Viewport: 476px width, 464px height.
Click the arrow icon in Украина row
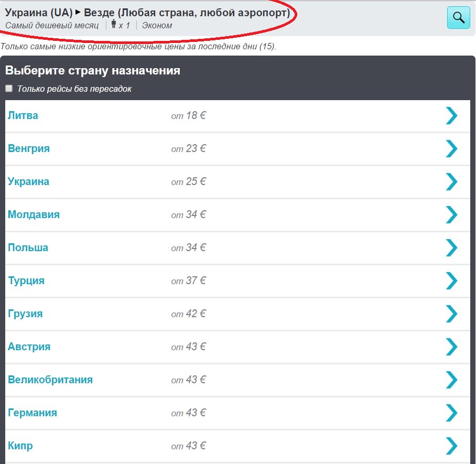tap(451, 181)
